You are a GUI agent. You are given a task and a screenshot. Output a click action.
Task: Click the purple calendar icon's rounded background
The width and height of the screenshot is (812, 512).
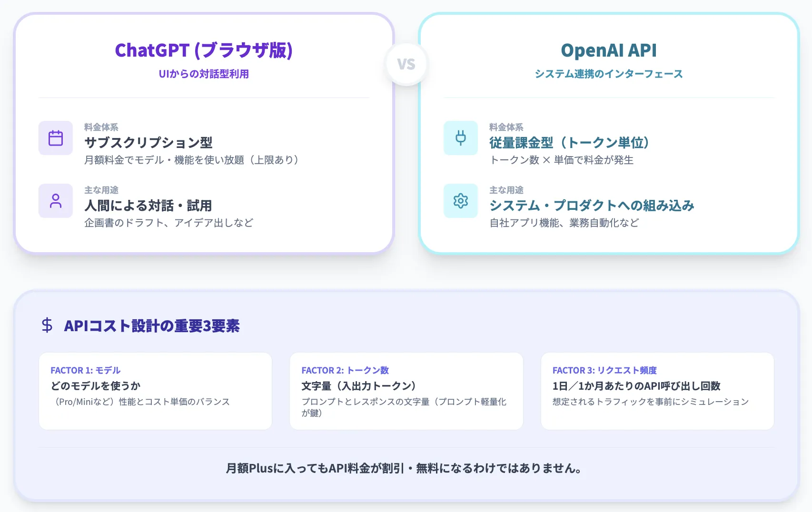click(x=55, y=138)
